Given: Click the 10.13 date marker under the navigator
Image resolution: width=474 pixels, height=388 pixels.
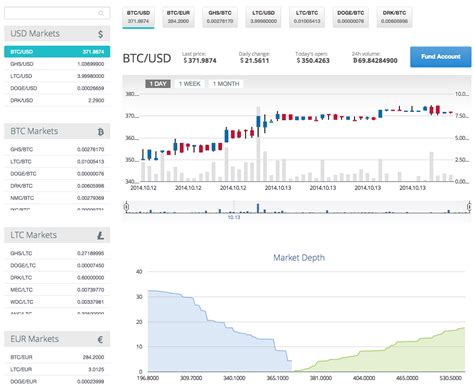Looking at the screenshot, I should point(234,217).
